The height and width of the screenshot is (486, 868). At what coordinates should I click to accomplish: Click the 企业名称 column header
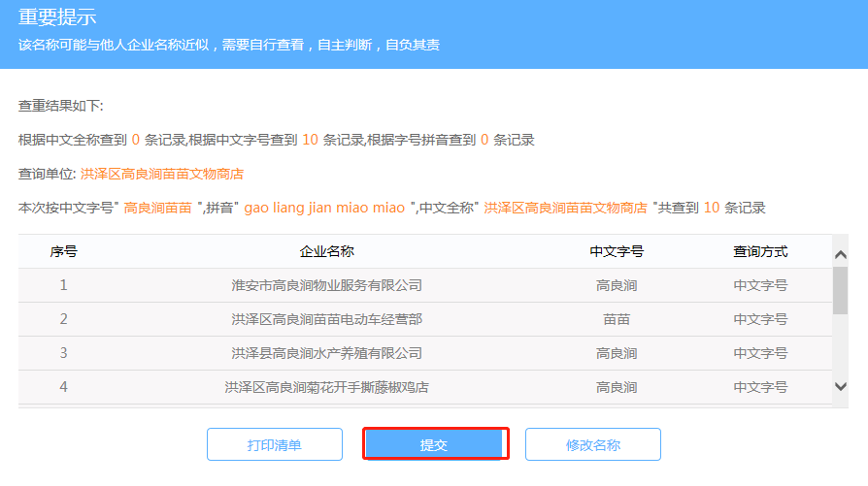(327, 251)
